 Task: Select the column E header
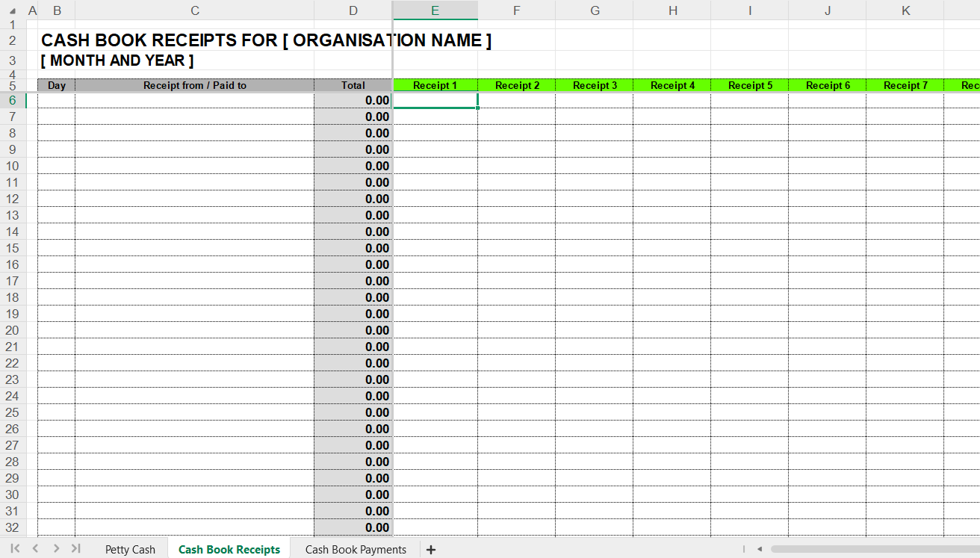pyautogui.click(x=435, y=10)
